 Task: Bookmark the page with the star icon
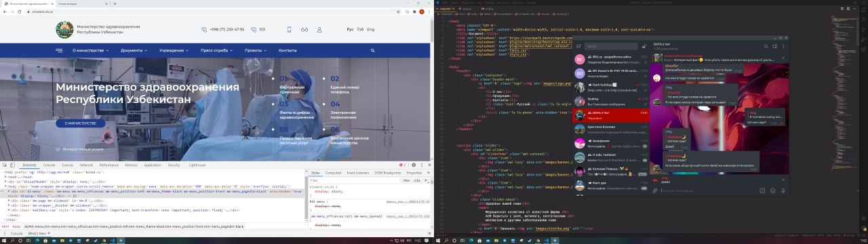click(398, 12)
